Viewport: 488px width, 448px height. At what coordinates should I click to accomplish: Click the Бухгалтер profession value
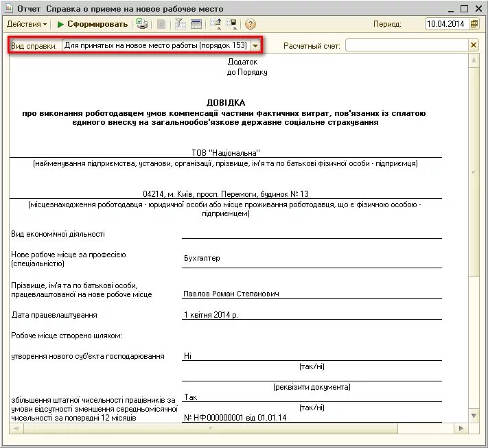pos(202,258)
